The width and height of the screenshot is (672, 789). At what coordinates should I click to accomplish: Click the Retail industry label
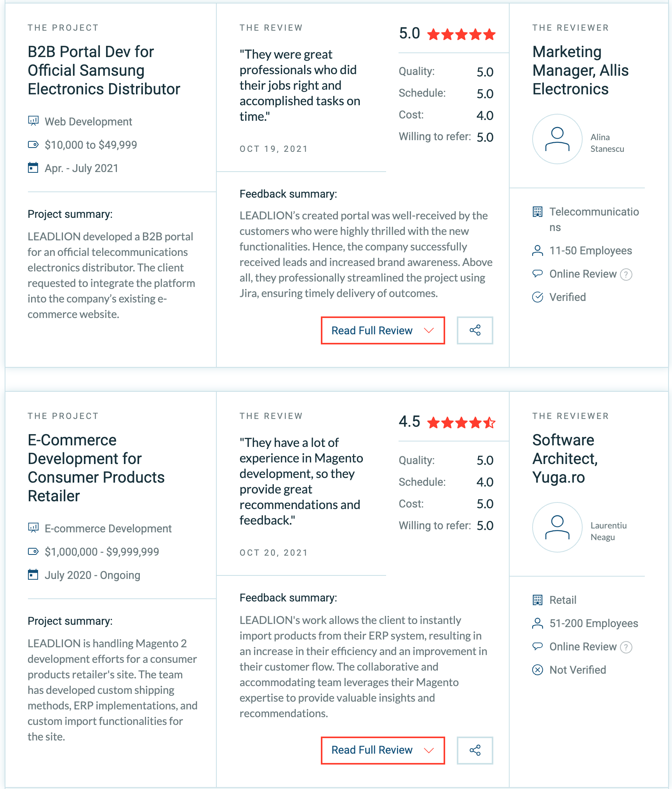pos(563,600)
